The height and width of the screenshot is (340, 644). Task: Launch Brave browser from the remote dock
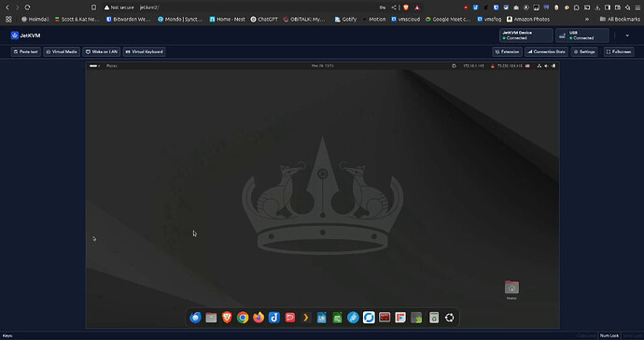pyautogui.click(x=227, y=318)
